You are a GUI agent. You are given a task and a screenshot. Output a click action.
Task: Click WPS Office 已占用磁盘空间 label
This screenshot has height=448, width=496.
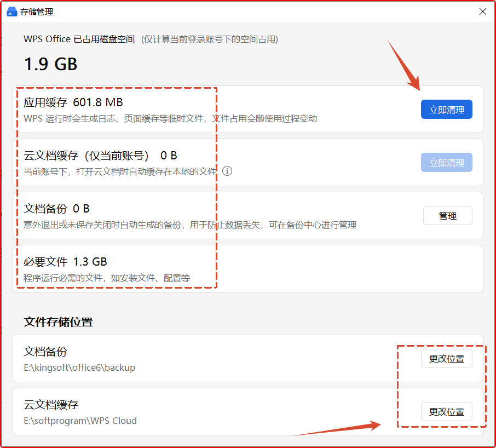[79, 39]
